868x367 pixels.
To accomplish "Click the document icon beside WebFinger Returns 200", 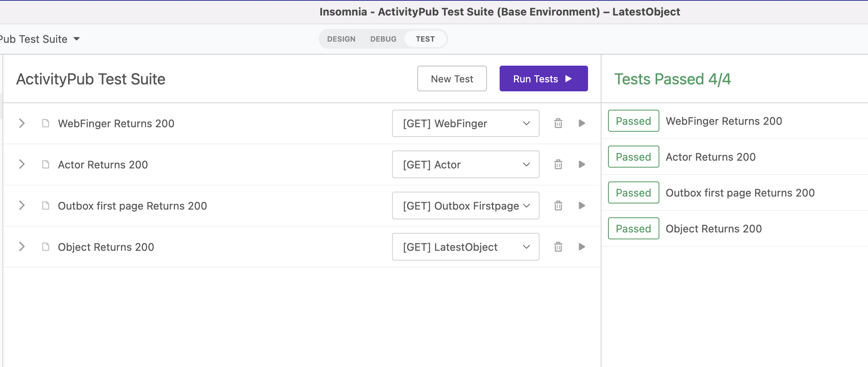I will 46,123.
